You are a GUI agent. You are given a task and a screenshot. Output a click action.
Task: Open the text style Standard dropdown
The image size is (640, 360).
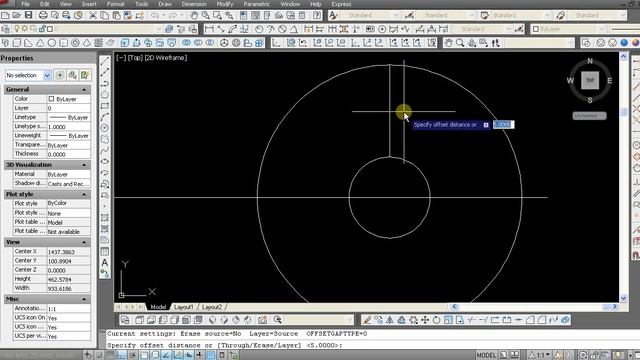point(395,16)
